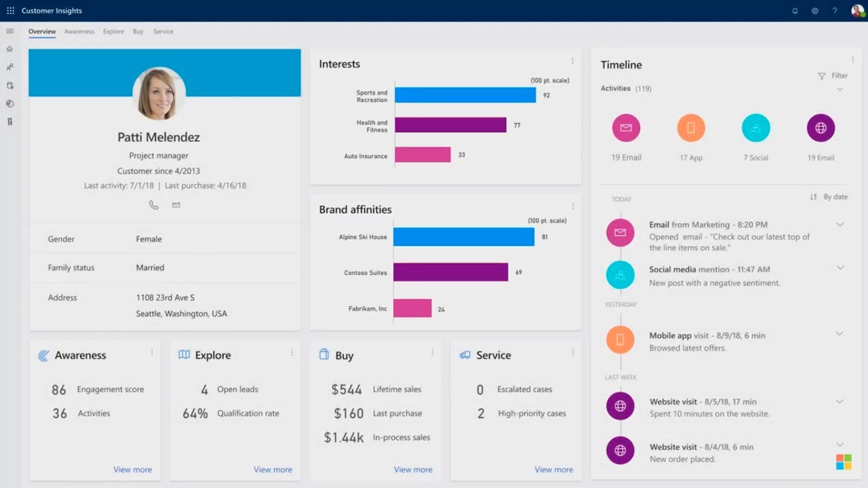The height and width of the screenshot is (488, 868).
Task: Expand the Website visit 8/4/18 entry
Action: (x=840, y=445)
